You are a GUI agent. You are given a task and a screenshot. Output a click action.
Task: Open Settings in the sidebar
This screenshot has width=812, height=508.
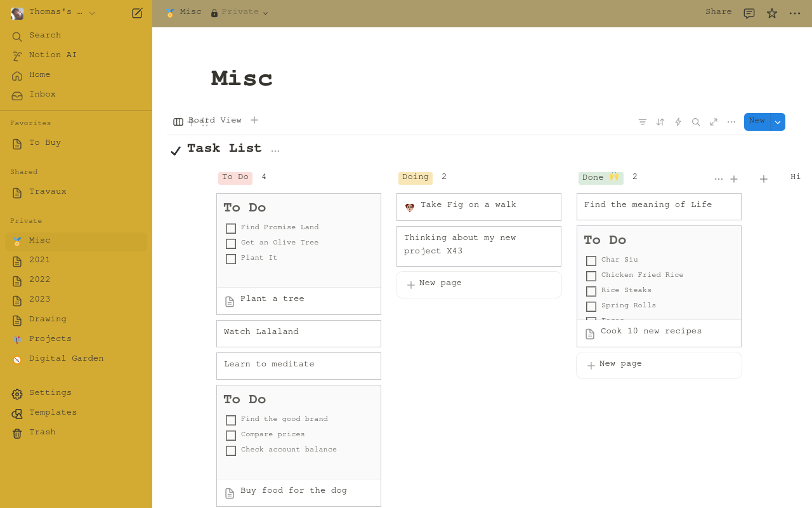pyautogui.click(x=76, y=394)
